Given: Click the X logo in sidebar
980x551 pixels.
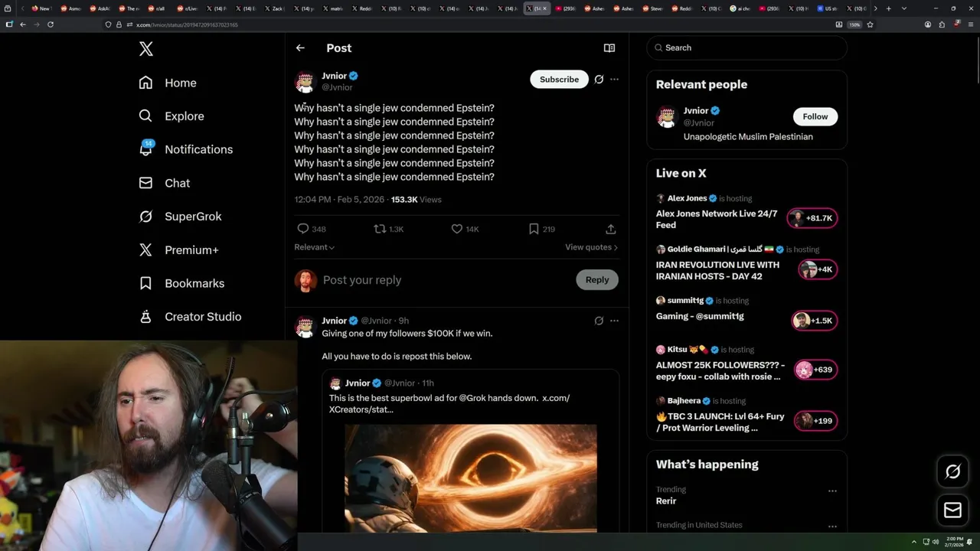Looking at the screenshot, I should [146, 49].
